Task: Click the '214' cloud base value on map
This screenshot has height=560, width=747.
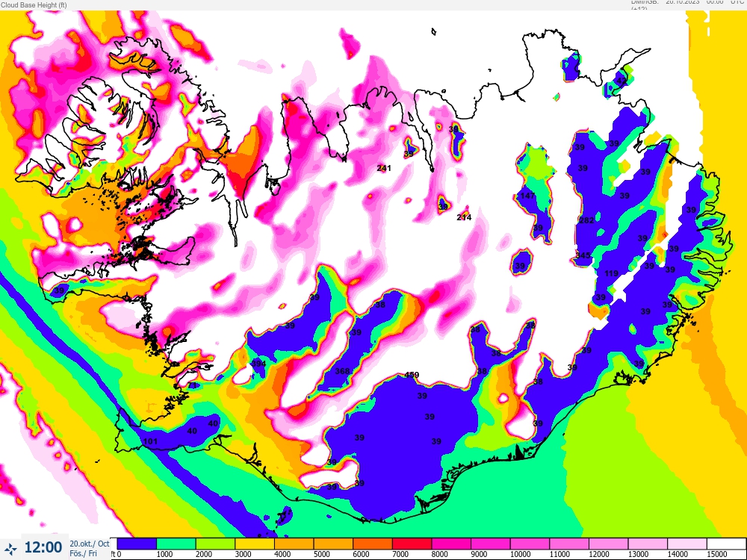Action: (x=464, y=217)
